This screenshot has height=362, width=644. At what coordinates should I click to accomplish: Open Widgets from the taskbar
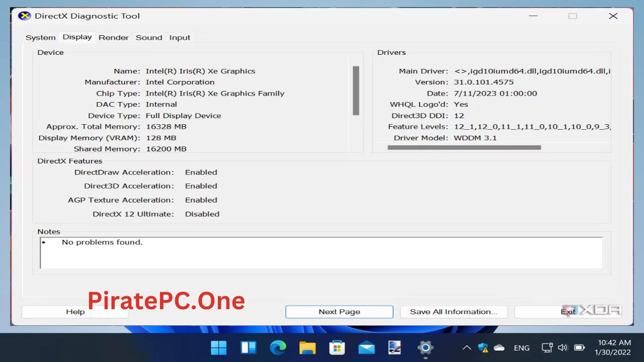(249, 347)
